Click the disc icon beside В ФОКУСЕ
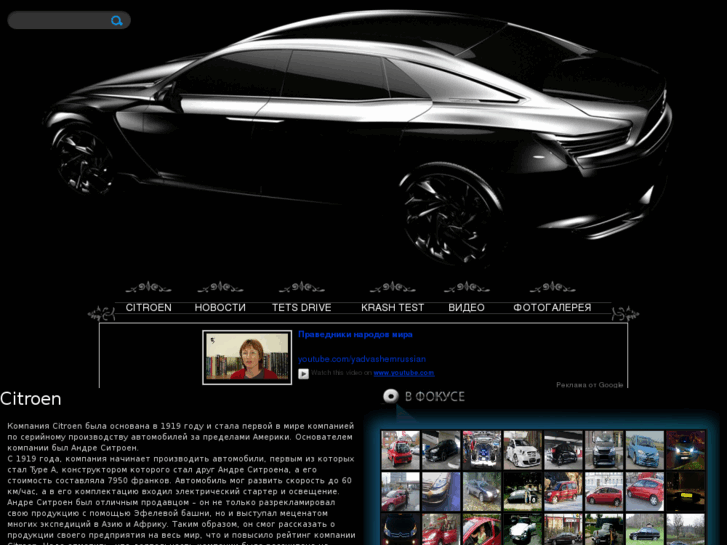The image size is (727, 545). (x=391, y=396)
